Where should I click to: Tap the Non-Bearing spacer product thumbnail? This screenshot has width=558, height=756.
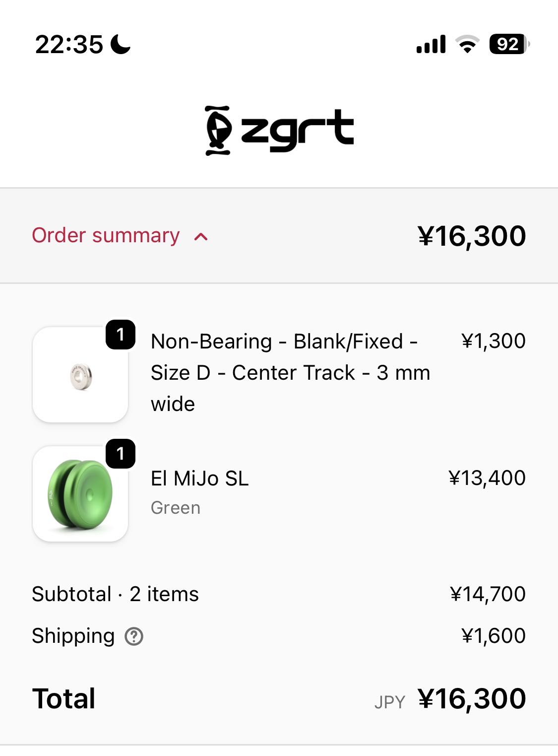pyautogui.click(x=80, y=375)
